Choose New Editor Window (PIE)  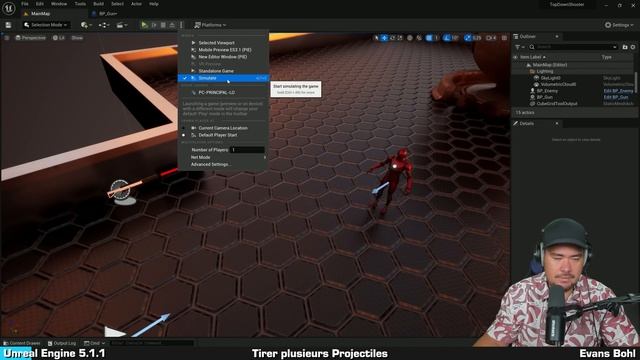(x=223, y=57)
